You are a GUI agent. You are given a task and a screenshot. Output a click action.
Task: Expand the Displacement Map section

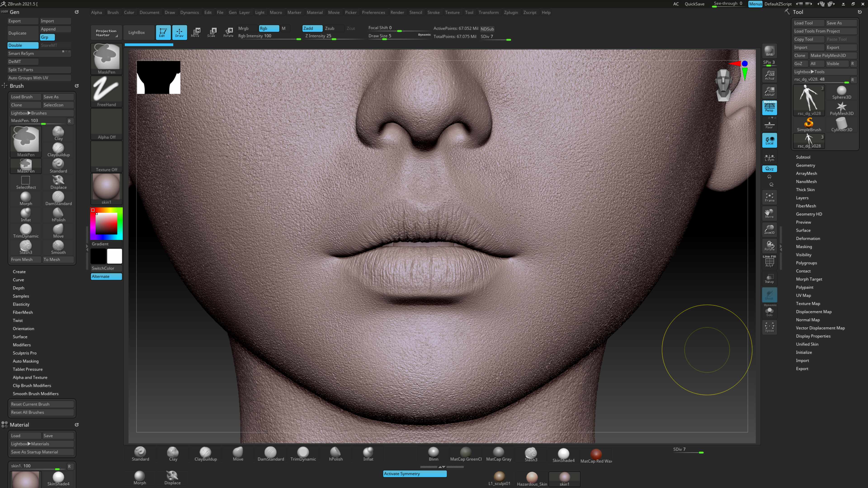(814, 312)
